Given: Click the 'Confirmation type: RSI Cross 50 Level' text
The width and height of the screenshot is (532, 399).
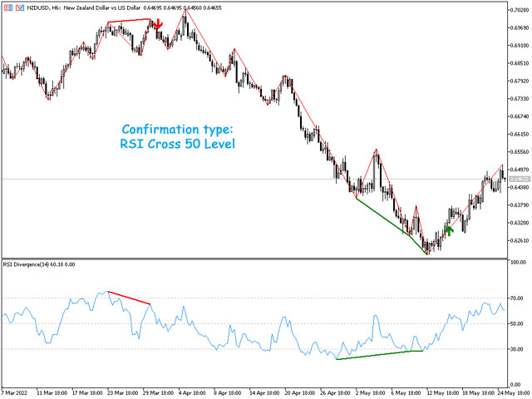Looking at the screenshot, I should (178, 137).
